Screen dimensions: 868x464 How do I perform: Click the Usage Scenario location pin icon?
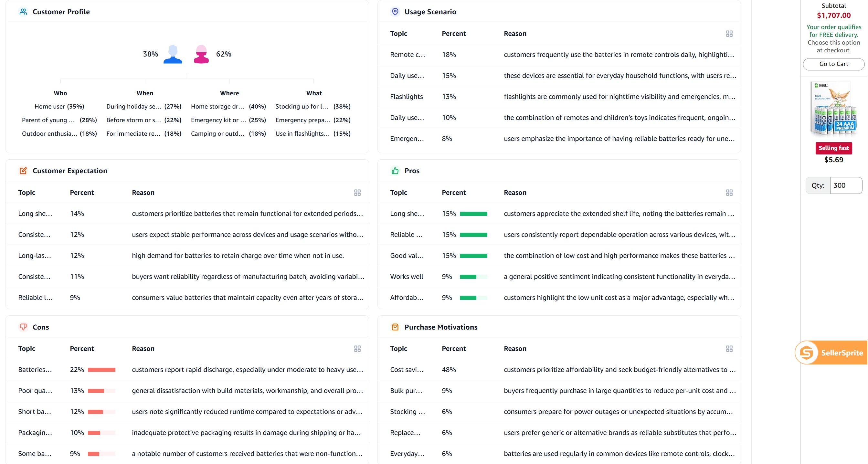395,11
